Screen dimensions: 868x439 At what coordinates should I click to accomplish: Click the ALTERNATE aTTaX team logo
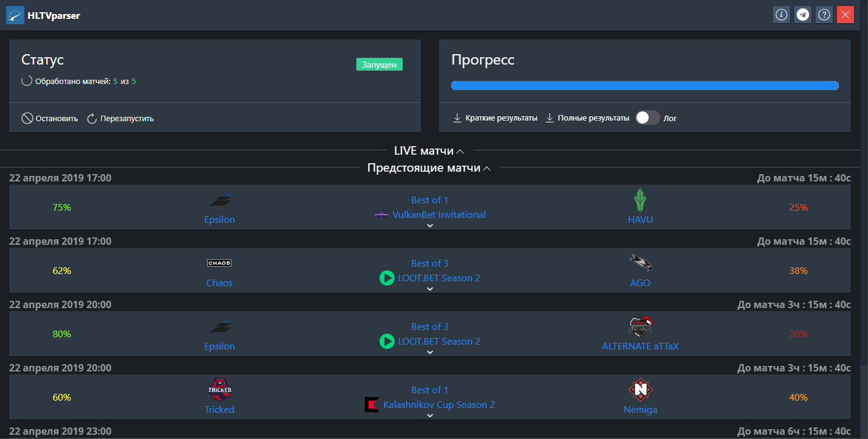pyautogui.click(x=640, y=326)
